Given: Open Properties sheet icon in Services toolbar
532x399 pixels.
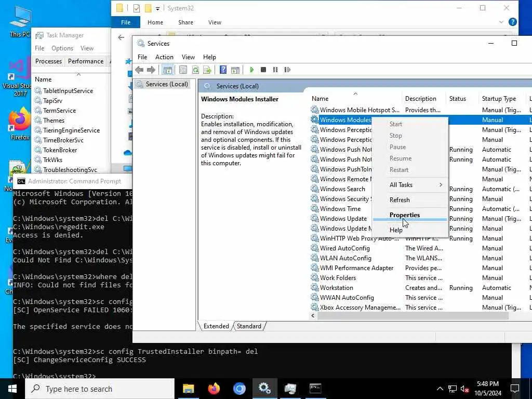Looking at the screenshot, I should [183, 70].
